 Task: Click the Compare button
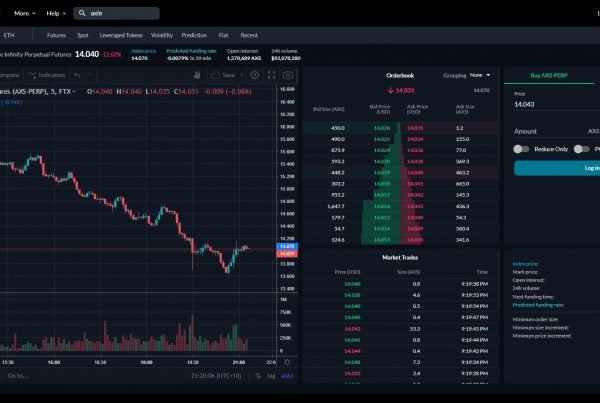click(x=10, y=75)
